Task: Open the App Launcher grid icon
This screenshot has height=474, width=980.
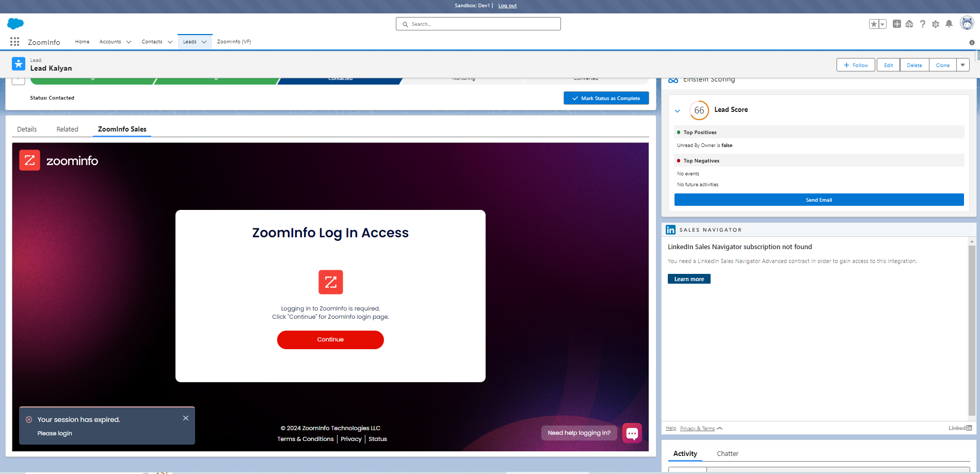Action: point(14,42)
